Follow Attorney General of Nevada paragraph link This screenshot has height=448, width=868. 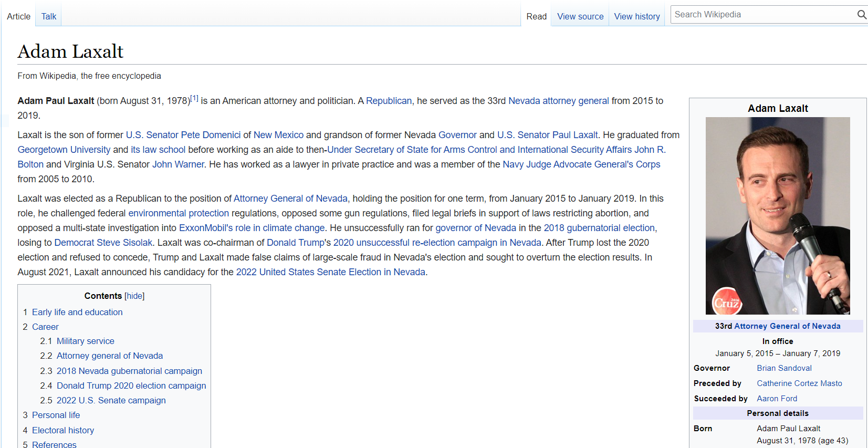point(290,199)
